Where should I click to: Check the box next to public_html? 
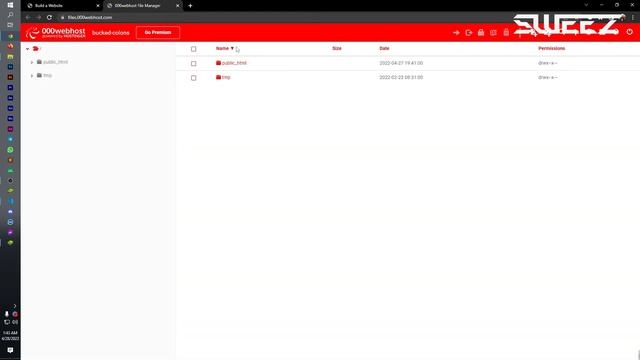pos(193,64)
